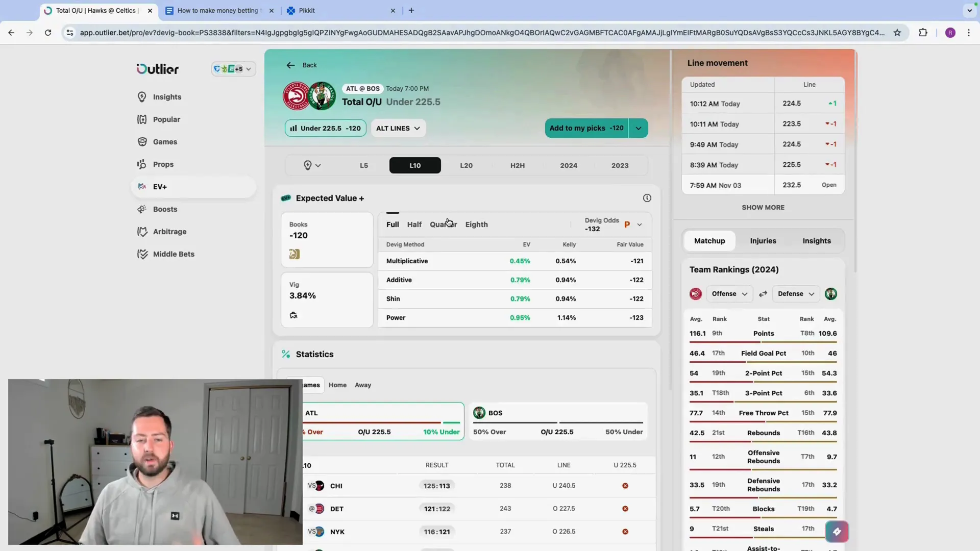The image size is (980, 551).
Task: Switch to the Full Kelly tab
Action: 393,224
